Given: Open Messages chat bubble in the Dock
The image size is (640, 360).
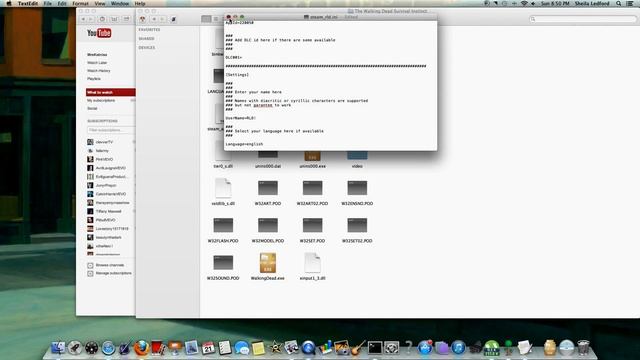Looking at the screenshot, I should tap(242, 348).
